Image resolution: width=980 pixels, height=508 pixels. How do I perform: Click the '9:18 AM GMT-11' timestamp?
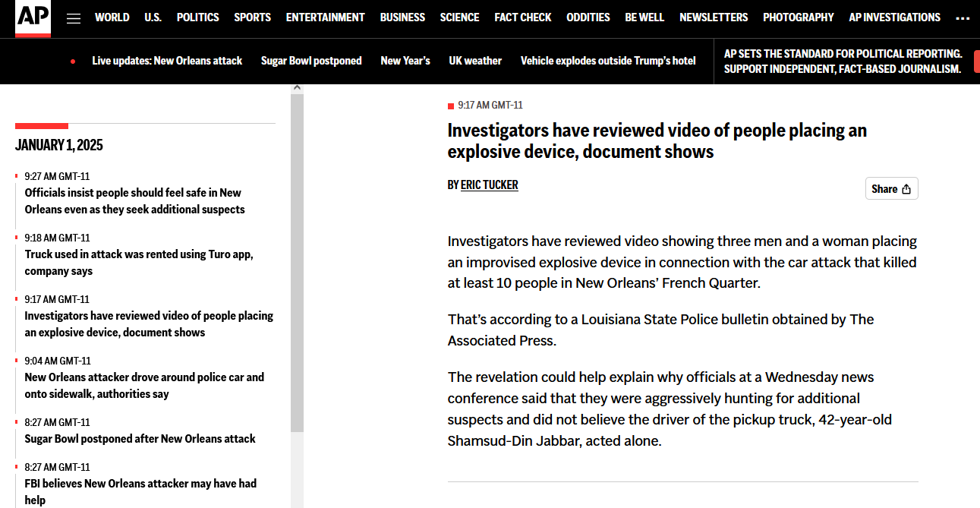tap(57, 238)
